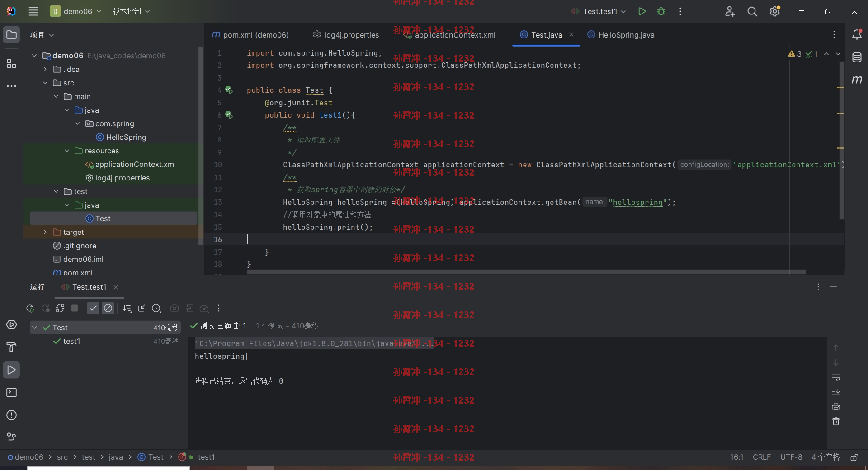
Task: Open the Code With Me icon
Action: 730,11
